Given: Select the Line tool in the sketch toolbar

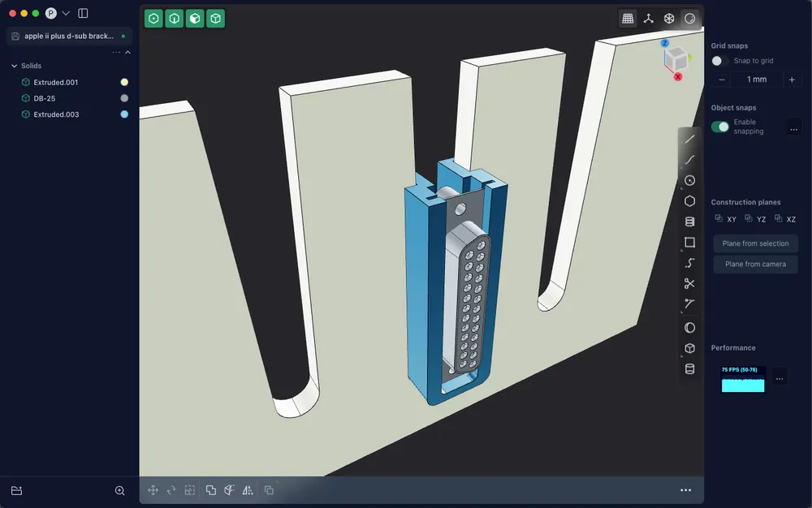Looking at the screenshot, I should 689,140.
